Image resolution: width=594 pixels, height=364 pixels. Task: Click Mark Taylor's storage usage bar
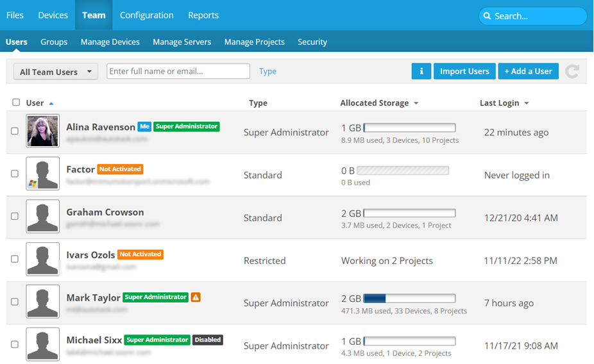pos(409,299)
